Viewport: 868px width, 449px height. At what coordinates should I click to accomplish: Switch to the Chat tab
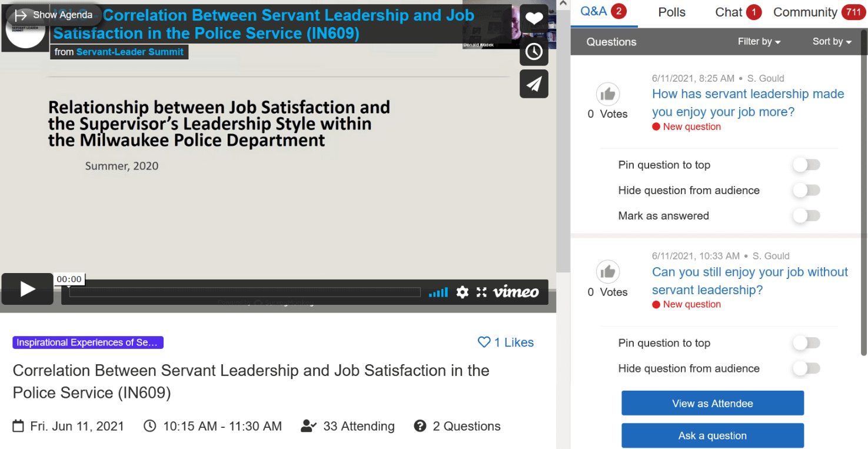(729, 12)
